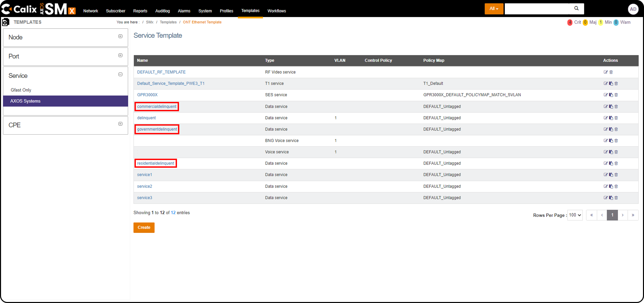Delete Default_Service_Template_PWE3_T1 template

point(616,84)
